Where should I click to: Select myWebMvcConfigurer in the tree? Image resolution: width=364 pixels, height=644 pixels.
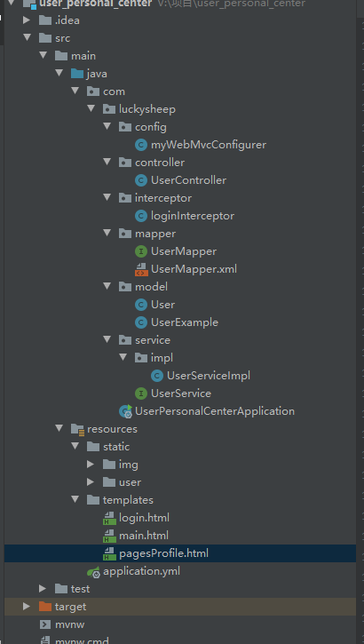click(209, 145)
